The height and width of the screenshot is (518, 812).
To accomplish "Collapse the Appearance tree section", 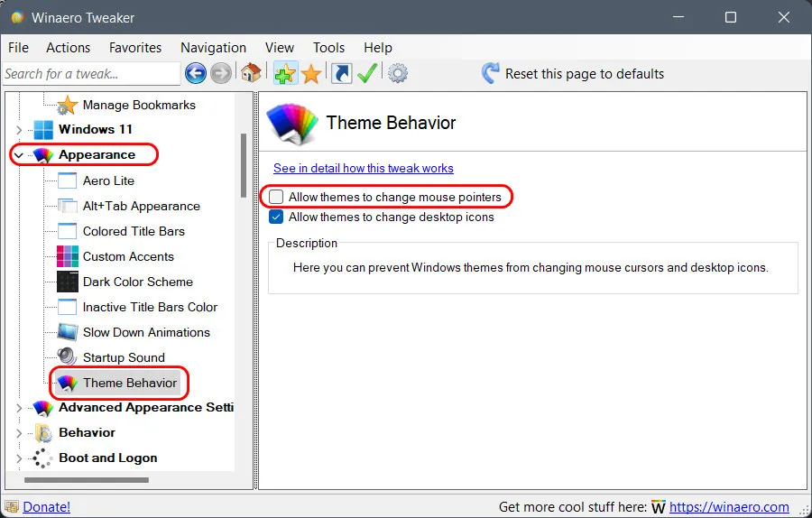I will (x=18, y=155).
